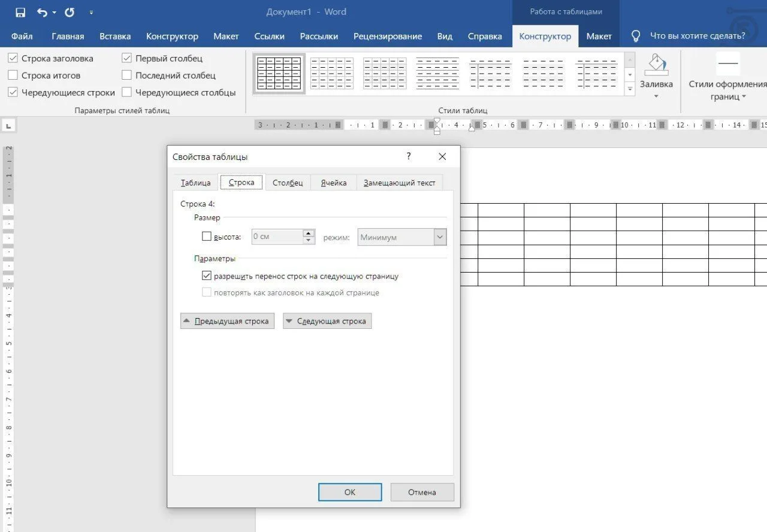Toggle Первый столбец checkbox

[126, 58]
